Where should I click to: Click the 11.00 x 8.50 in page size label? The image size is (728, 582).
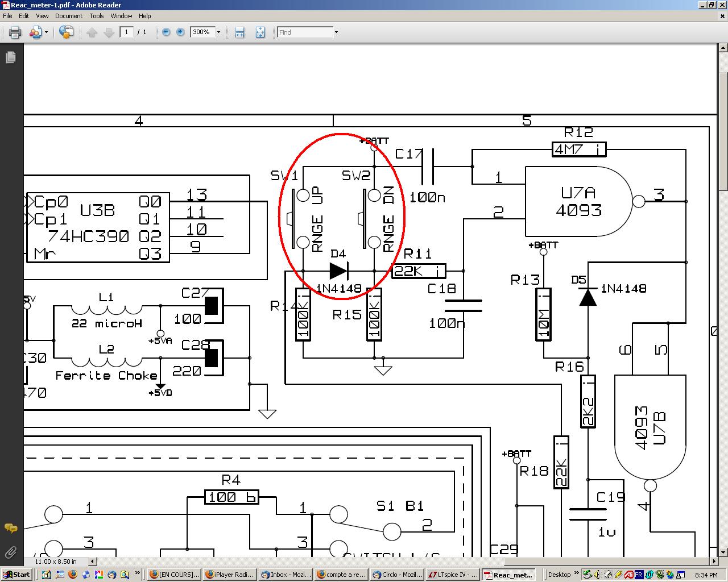click(56, 562)
